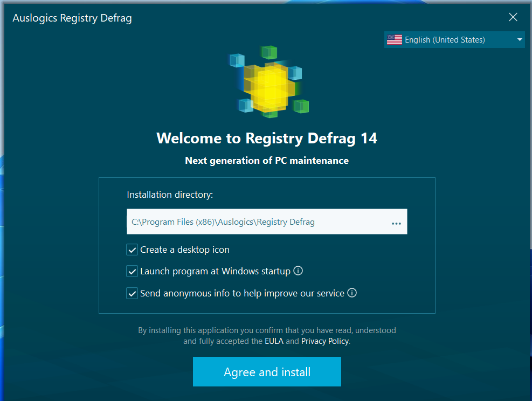The height and width of the screenshot is (401, 532).
Task: Toggle Send anonymous info checkbox
Action: 132,293
